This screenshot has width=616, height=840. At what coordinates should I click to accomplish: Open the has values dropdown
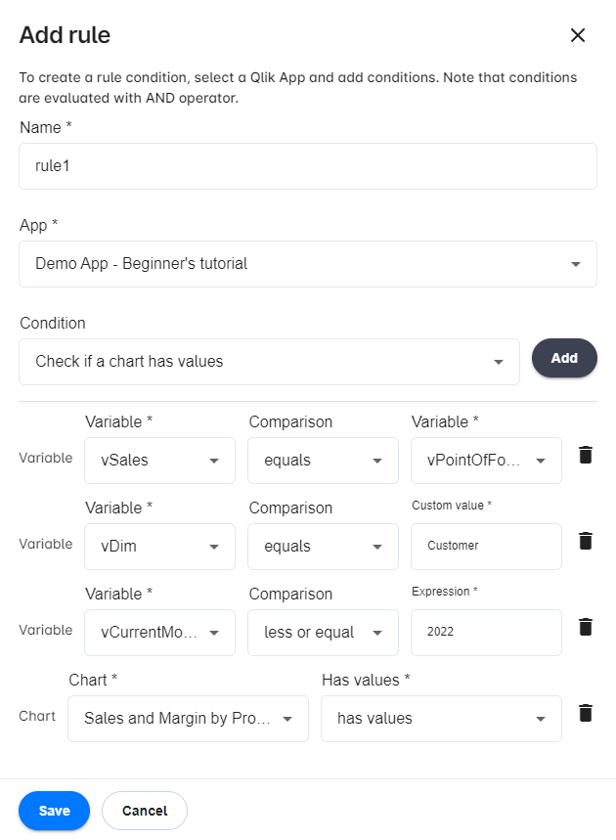(x=441, y=719)
